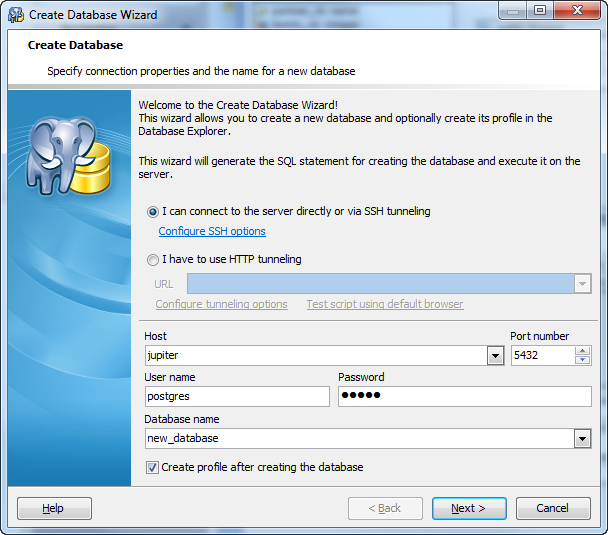Increase the port number with up arrow
The image size is (608, 535).
(x=583, y=351)
